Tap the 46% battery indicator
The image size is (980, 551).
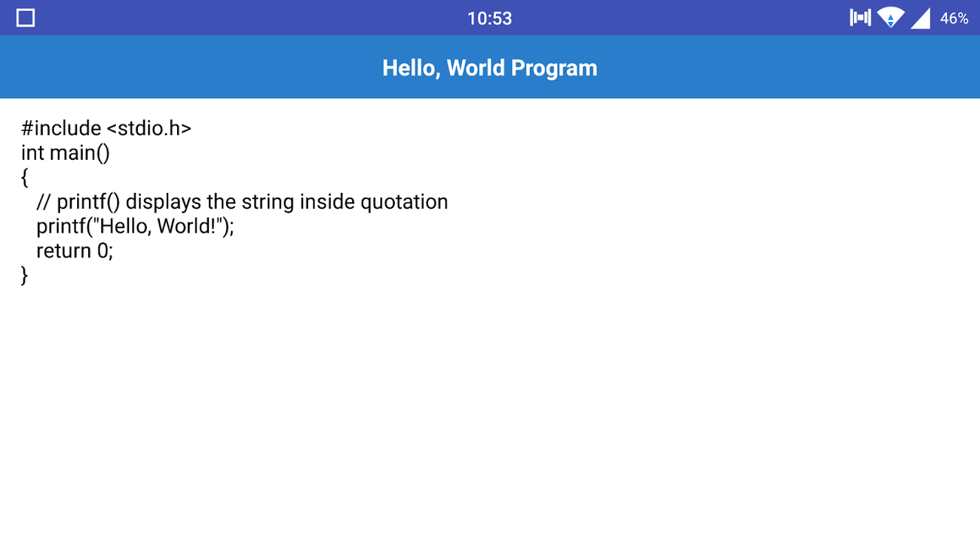954,19
